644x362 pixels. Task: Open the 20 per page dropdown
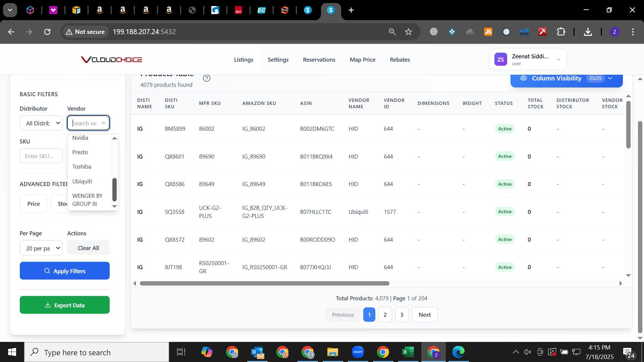[x=41, y=248]
